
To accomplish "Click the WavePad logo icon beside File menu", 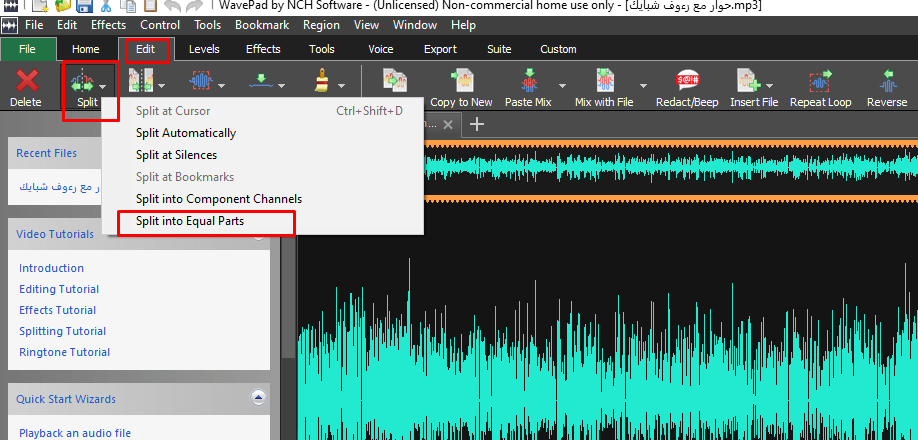I will (9, 26).
